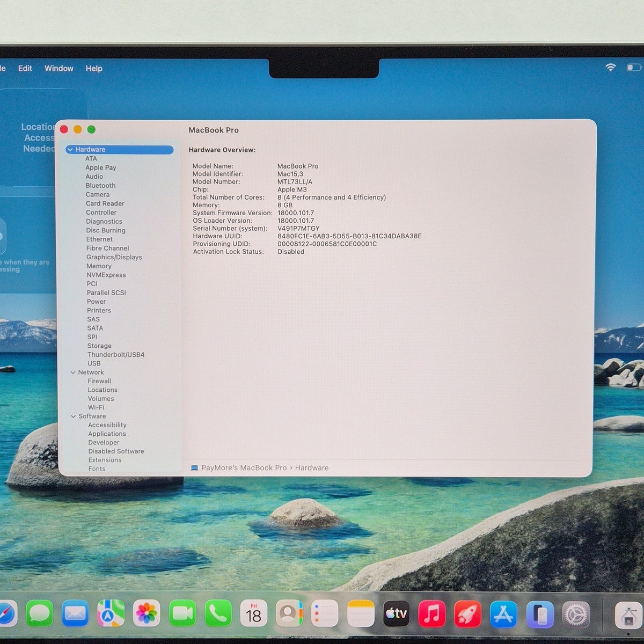
Task: Select Hardware in the sidebar
Action: [x=120, y=150]
